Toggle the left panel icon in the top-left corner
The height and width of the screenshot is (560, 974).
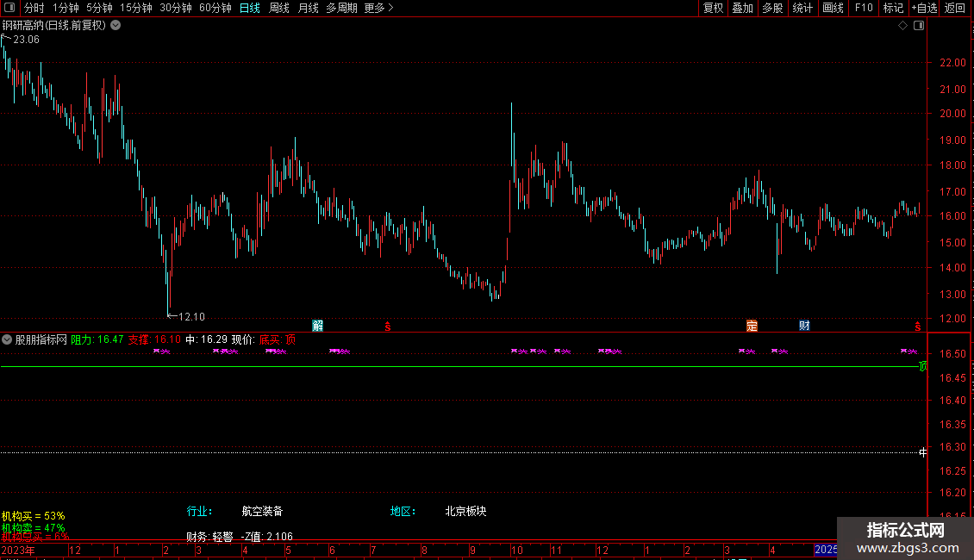(9, 8)
